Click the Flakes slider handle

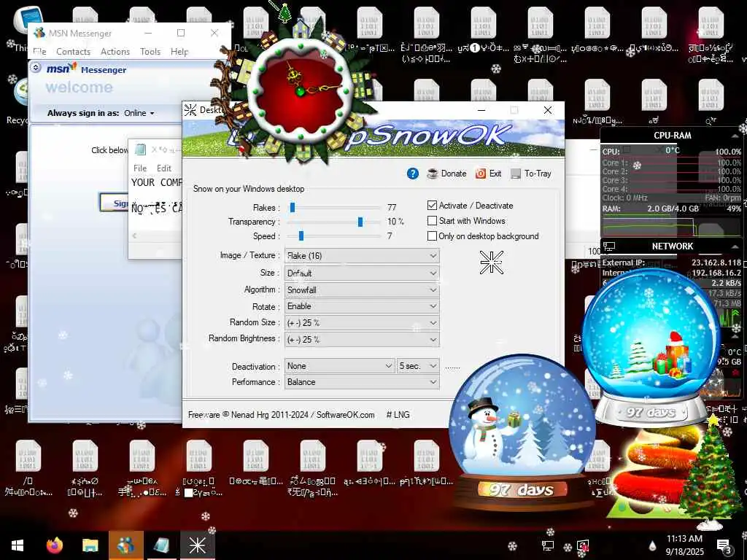click(x=293, y=207)
